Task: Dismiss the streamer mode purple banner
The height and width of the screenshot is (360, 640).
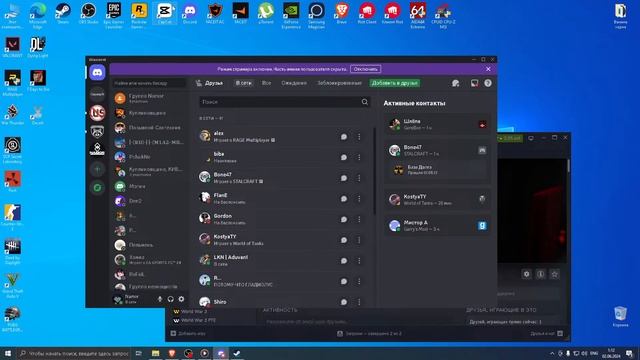Action: point(488,69)
